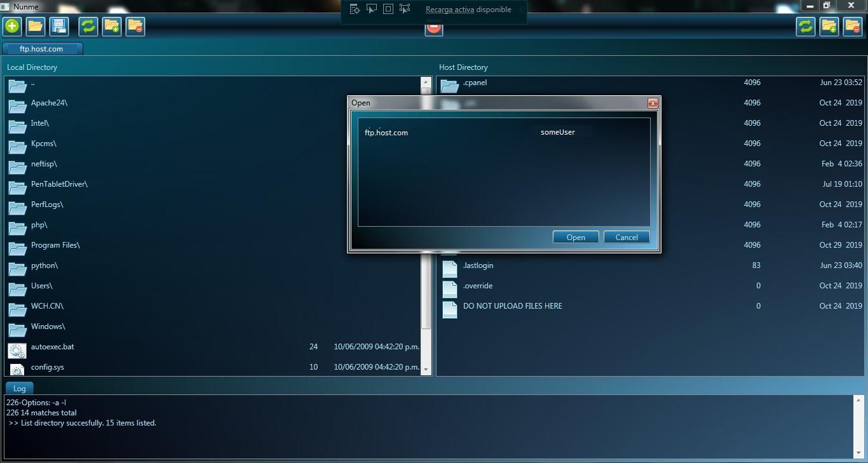Screen dimensions: 868x463
Task: Click someUser in the Open dialog list
Action: pos(558,132)
